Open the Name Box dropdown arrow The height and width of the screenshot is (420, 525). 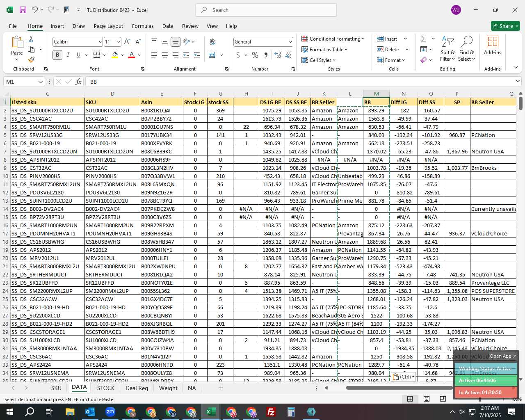point(40,82)
